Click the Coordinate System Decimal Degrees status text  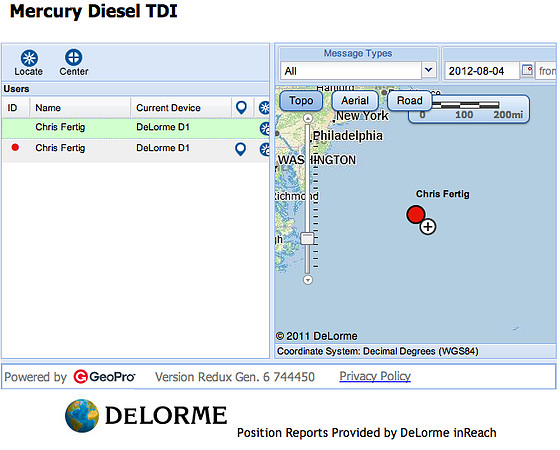[x=378, y=351]
